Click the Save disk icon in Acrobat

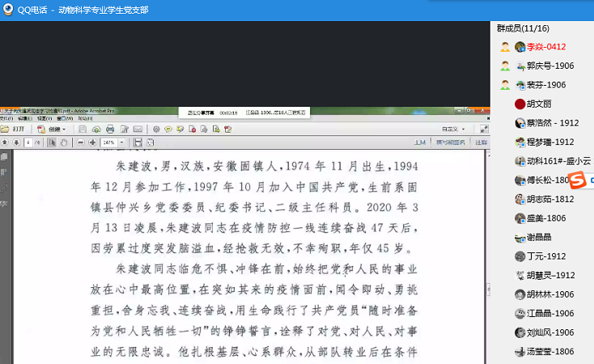(x=83, y=129)
